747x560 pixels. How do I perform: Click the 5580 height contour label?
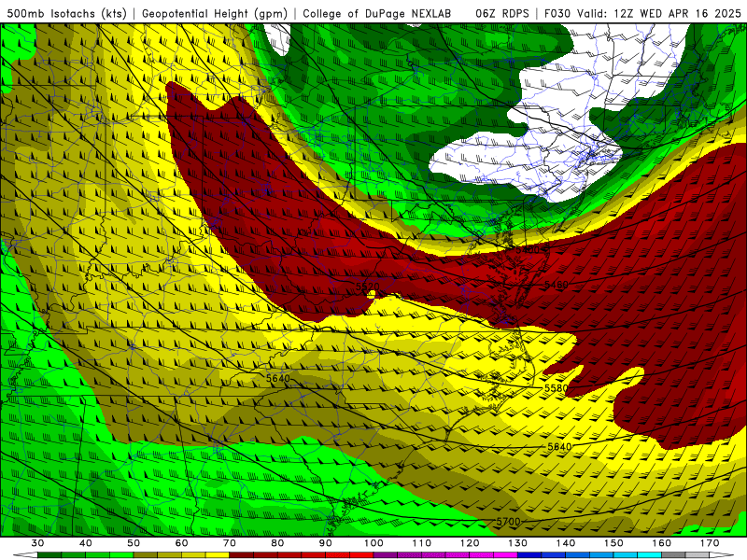pyautogui.click(x=556, y=388)
